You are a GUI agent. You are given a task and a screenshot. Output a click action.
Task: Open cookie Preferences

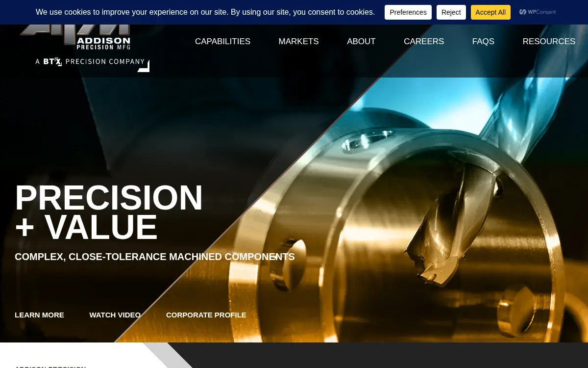(408, 12)
